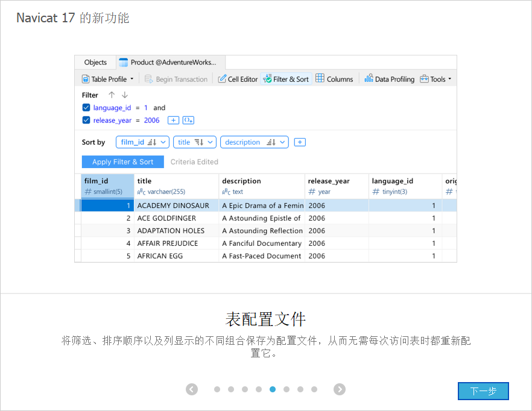Click the Begin Transaction toolbar item
The width and height of the screenshot is (532, 411).
(176, 80)
